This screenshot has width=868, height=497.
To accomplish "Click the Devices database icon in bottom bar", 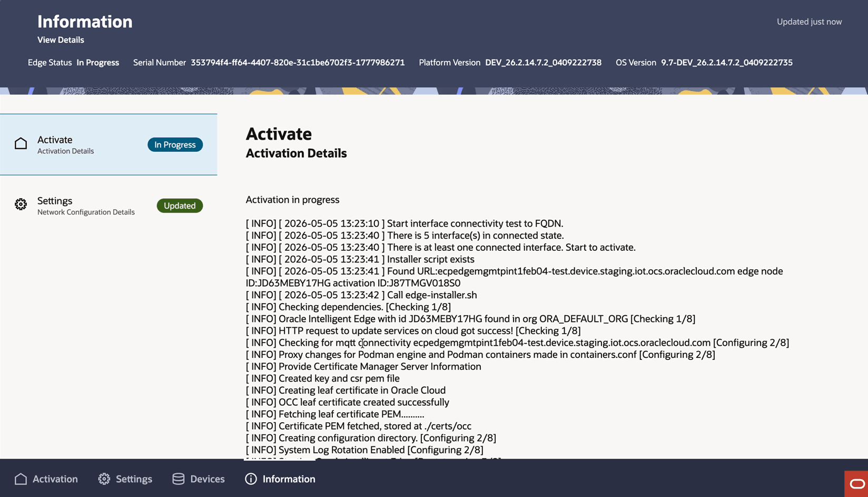I will pos(179,479).
